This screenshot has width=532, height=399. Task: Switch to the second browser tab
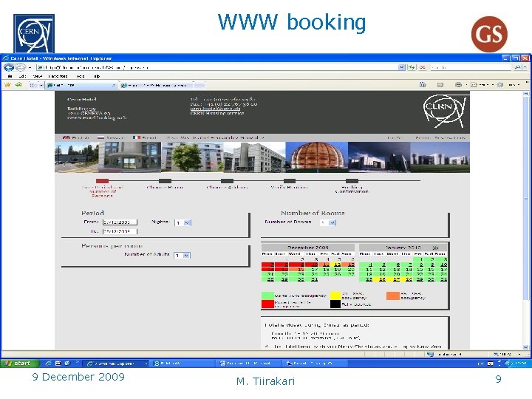(x=157, y=85)
